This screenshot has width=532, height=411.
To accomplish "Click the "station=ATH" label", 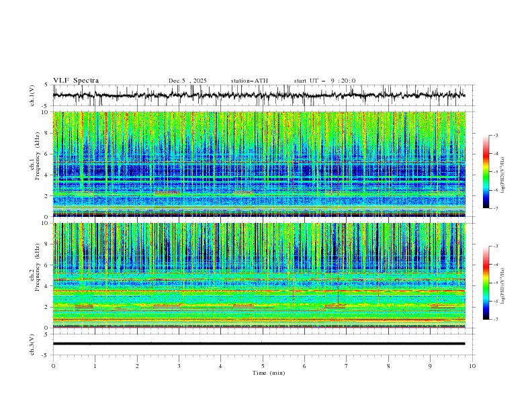I will (x=249, y=81).
